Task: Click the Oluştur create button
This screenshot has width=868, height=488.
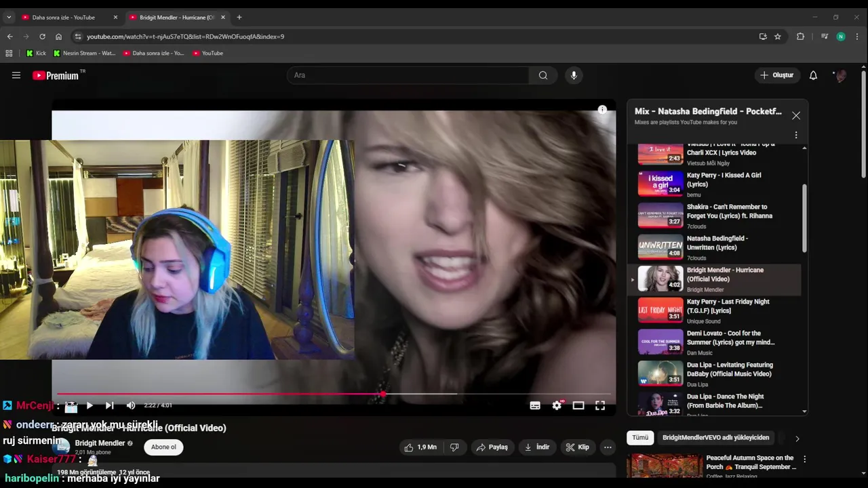Action: [x=776, y=75]
